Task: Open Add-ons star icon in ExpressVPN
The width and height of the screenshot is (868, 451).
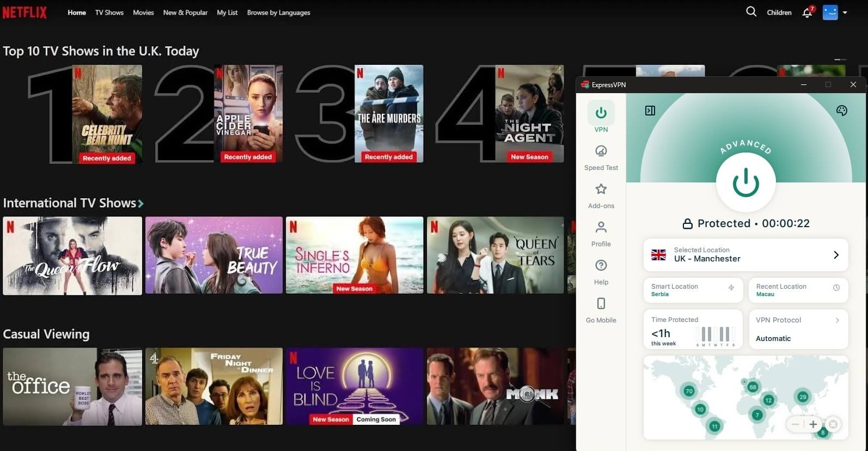Action: point(601,190)
